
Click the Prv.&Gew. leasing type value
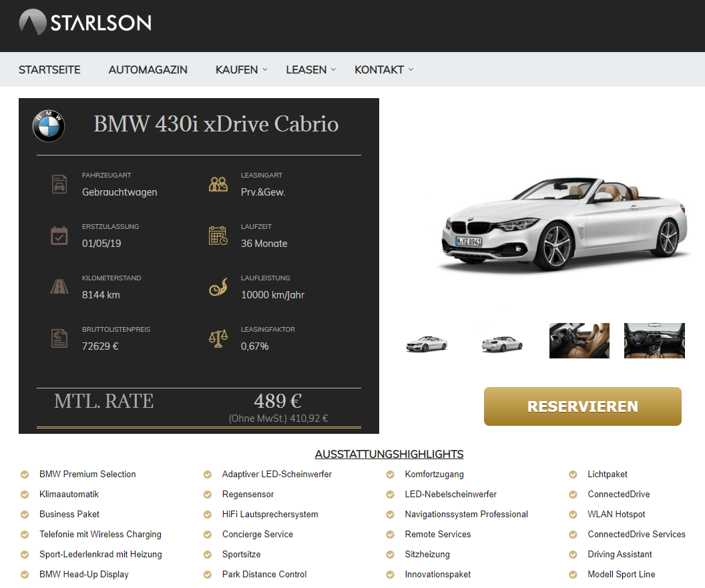[x=263, y=192]
